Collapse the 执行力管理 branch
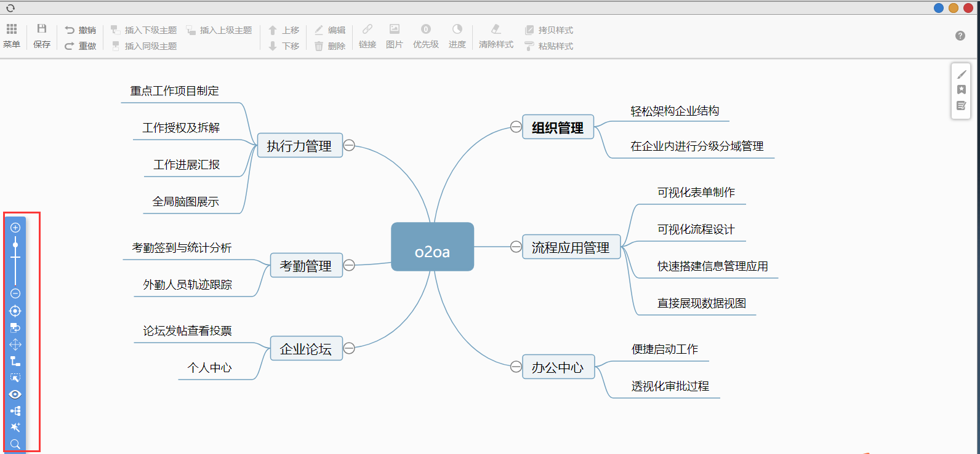The width and height of the screenshot is (980, 454). (349, 145)
